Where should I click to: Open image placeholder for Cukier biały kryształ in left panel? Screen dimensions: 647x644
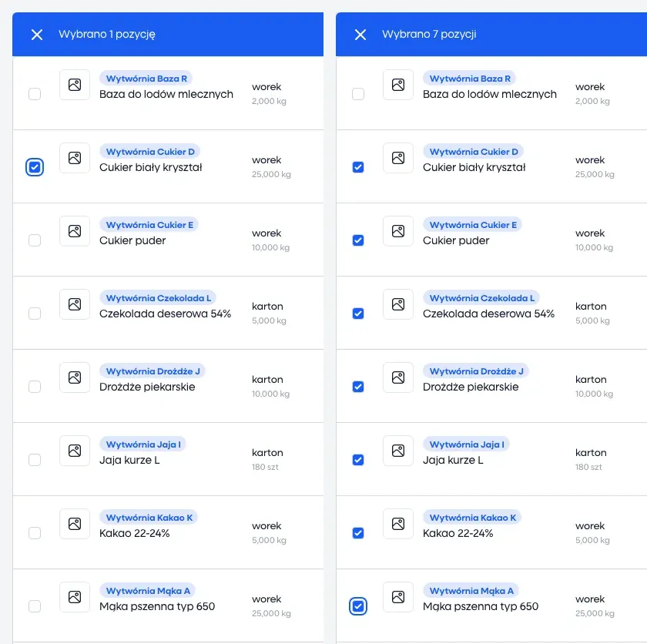[x=75, y=158]
